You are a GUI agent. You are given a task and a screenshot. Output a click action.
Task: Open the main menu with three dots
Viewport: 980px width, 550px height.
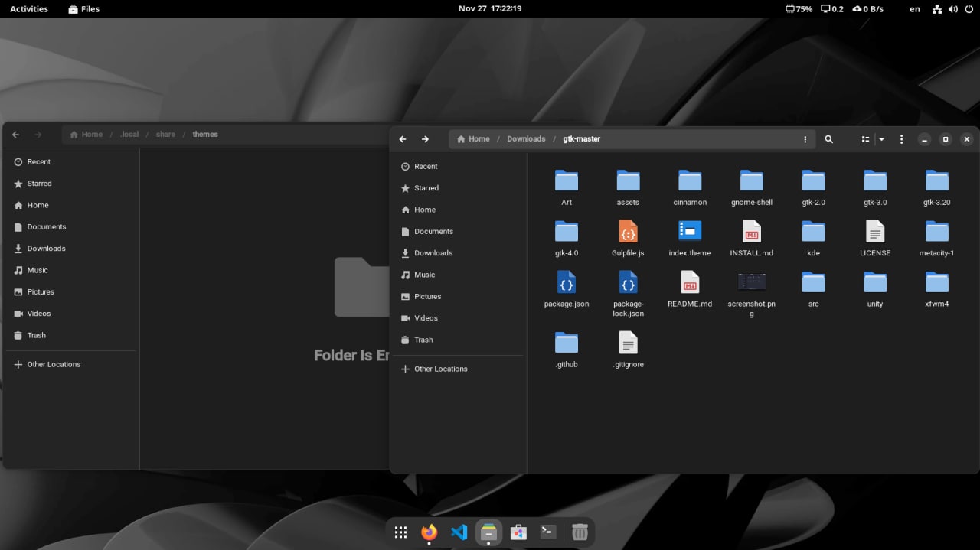[x=901, y=139]
